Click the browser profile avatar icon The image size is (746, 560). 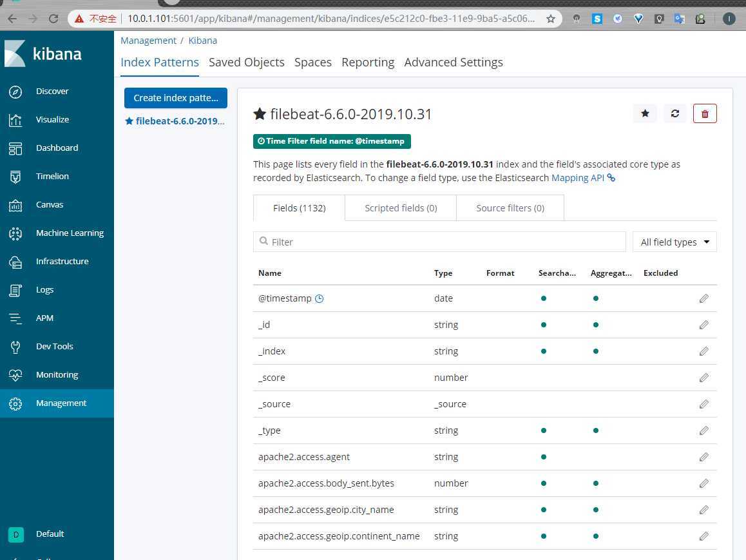[x=729, y=19]
